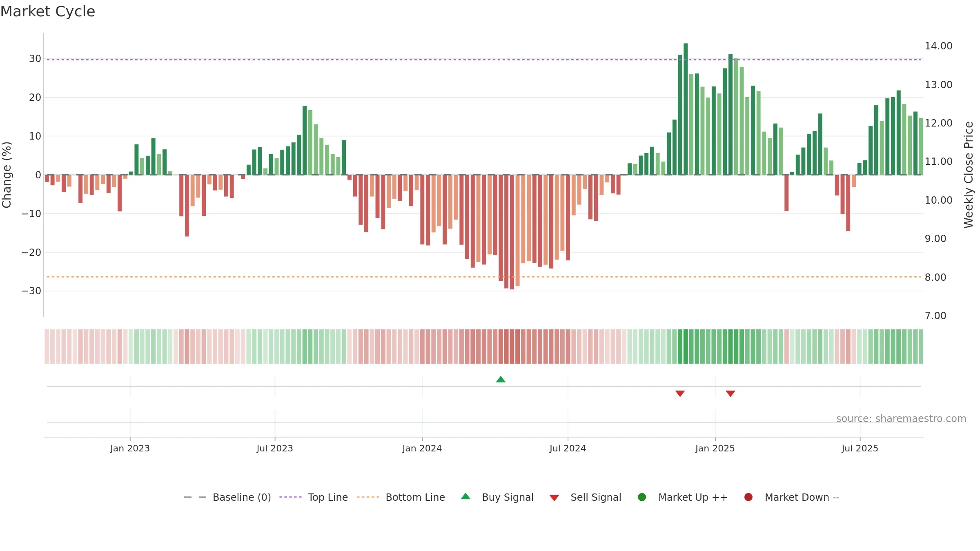The height and width of the screenshot is (551, 980).
Task: Toggle the Top Line legend entry
Action: pos(314,497)
